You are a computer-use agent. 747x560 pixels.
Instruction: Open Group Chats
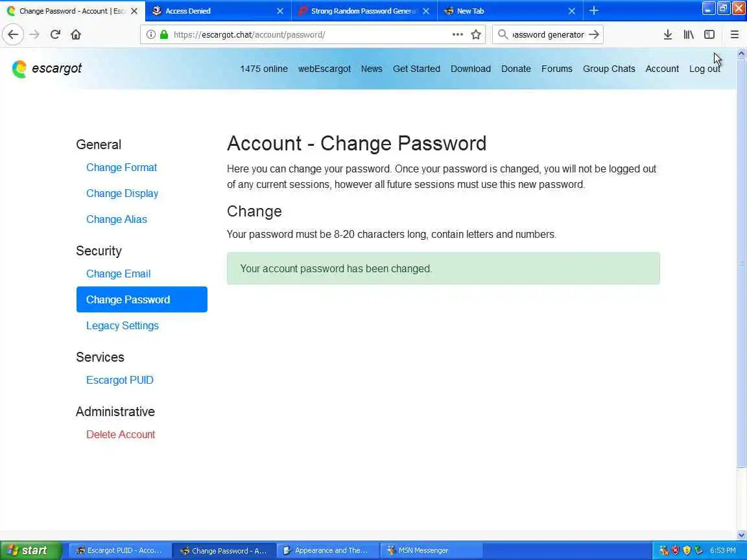pyautogui.click(x=609, y=69)
